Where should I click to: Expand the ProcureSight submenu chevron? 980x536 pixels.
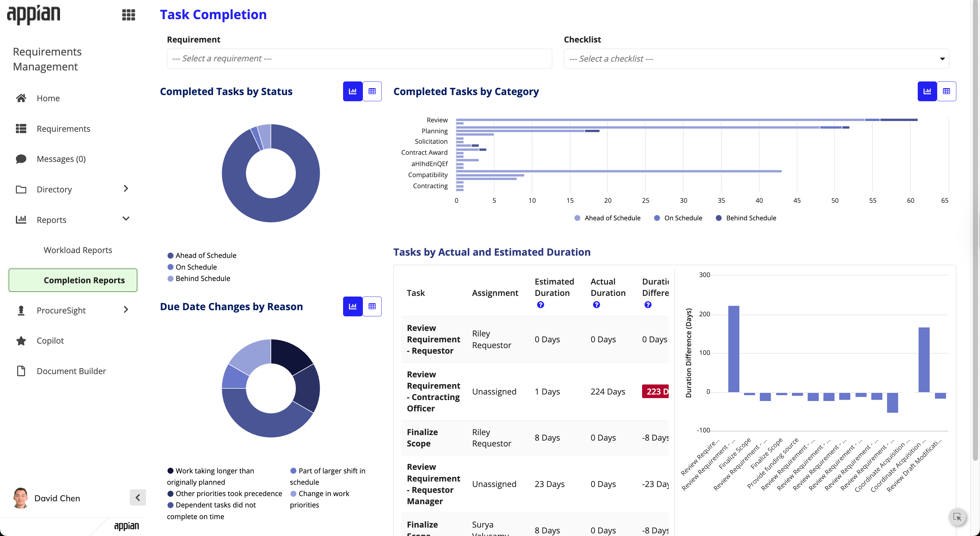tap(126, 310)
